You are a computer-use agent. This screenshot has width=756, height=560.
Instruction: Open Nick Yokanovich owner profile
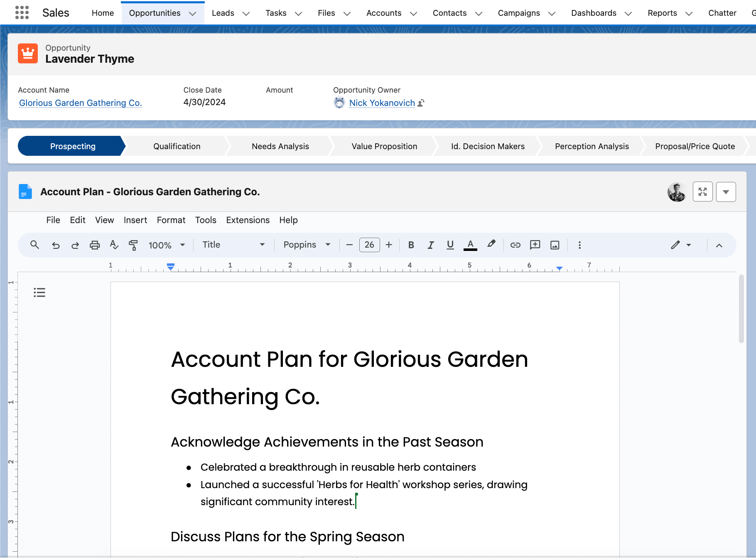pos(382,103)
